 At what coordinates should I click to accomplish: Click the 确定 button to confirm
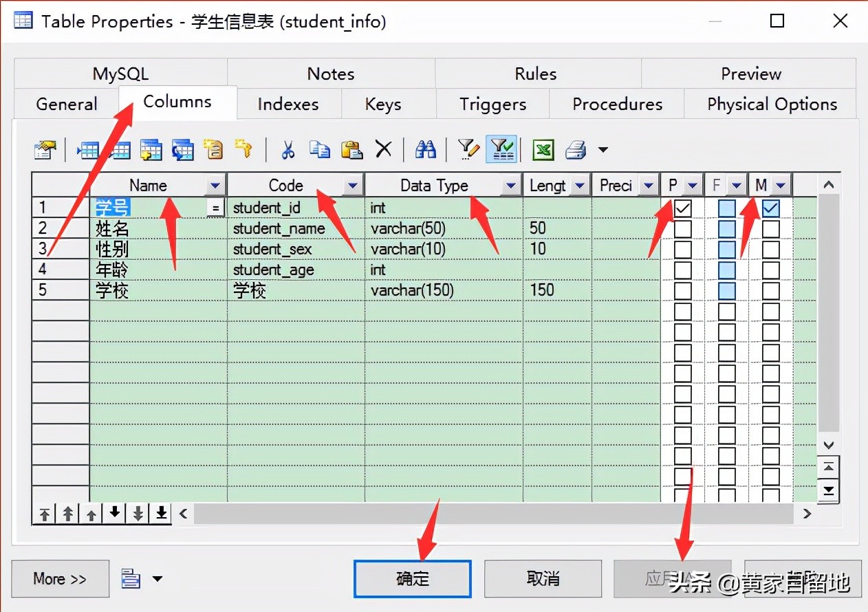point(412,579)
